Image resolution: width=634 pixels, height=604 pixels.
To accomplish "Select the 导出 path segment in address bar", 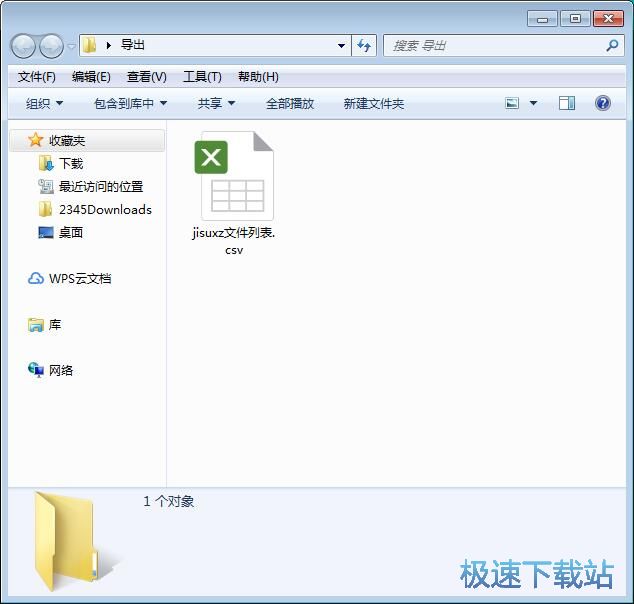I will pyautogui.click(x=133, y=45).
